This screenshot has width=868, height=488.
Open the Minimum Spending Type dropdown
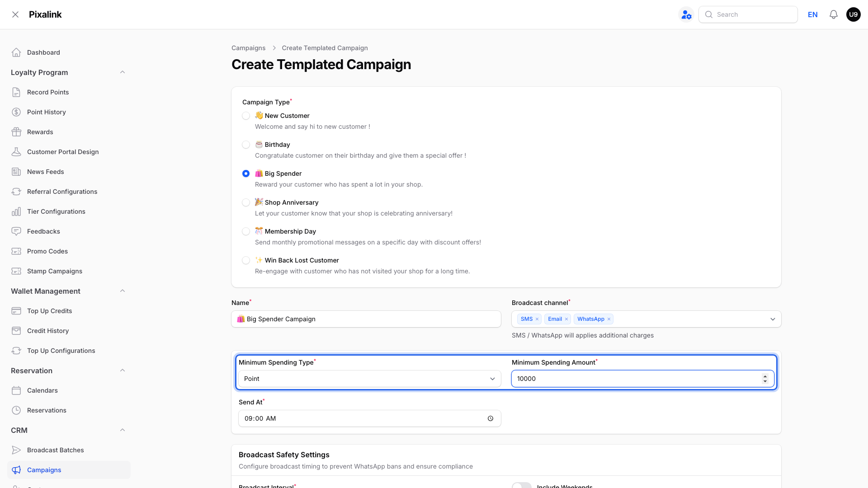[370, 379]
